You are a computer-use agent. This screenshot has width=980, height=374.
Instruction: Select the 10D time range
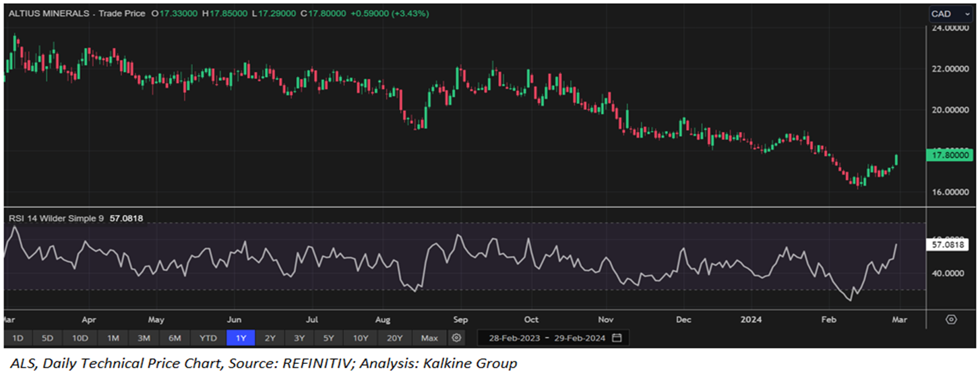pos(80,338)
